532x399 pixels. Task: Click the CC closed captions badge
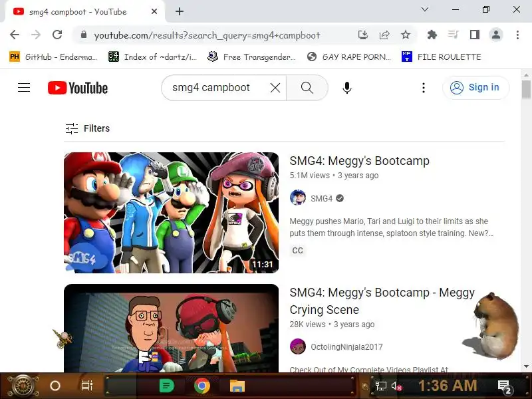coord(297,251)
